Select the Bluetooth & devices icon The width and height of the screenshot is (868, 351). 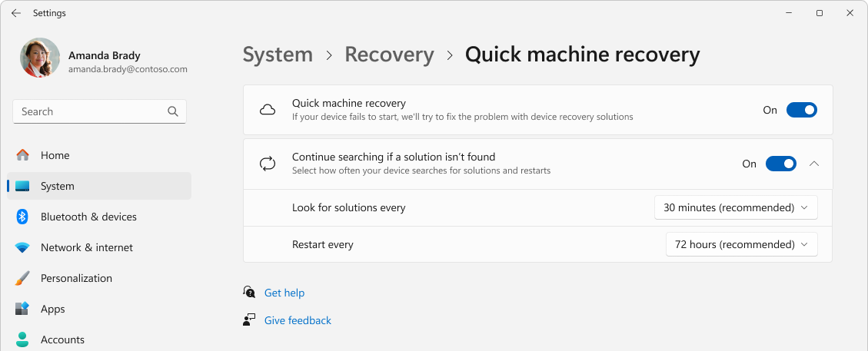[x=22, y=217]
